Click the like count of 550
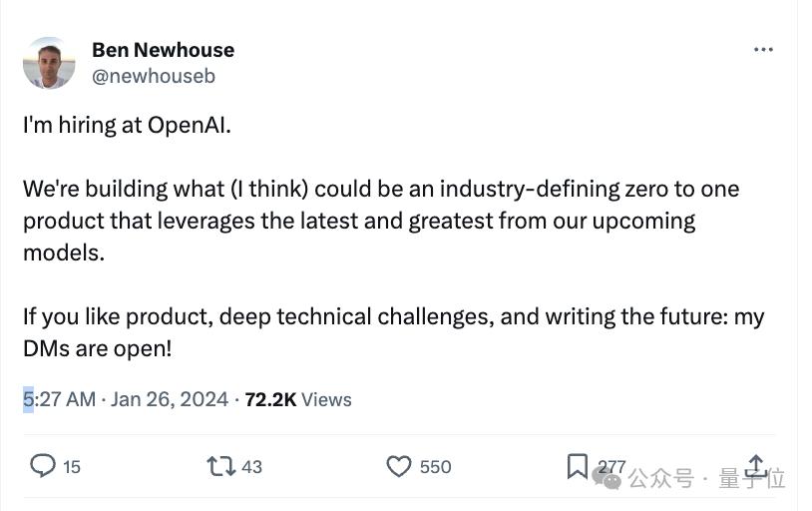812x511 pixels. pyautogui.click(x=435, y=466)
